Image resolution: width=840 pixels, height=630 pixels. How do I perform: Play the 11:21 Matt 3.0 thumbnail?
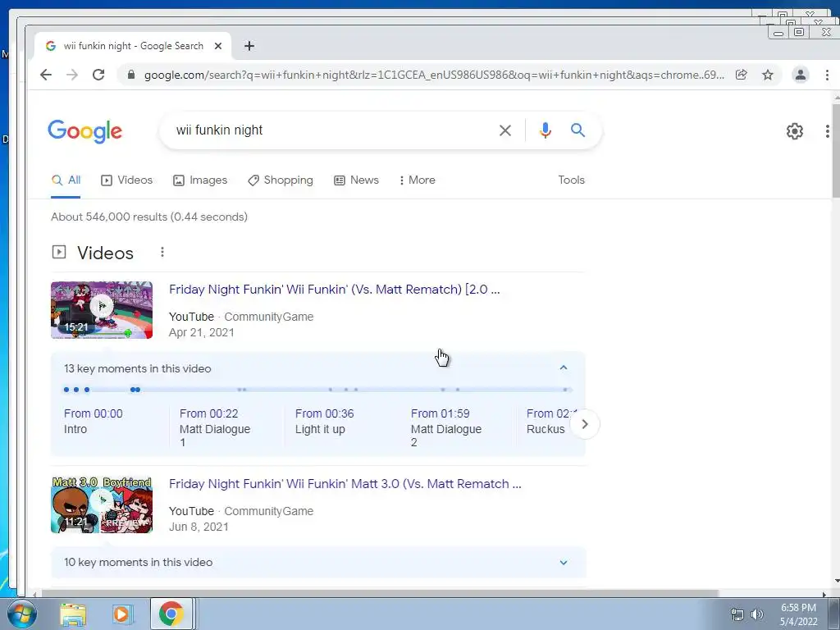[102, 504]
